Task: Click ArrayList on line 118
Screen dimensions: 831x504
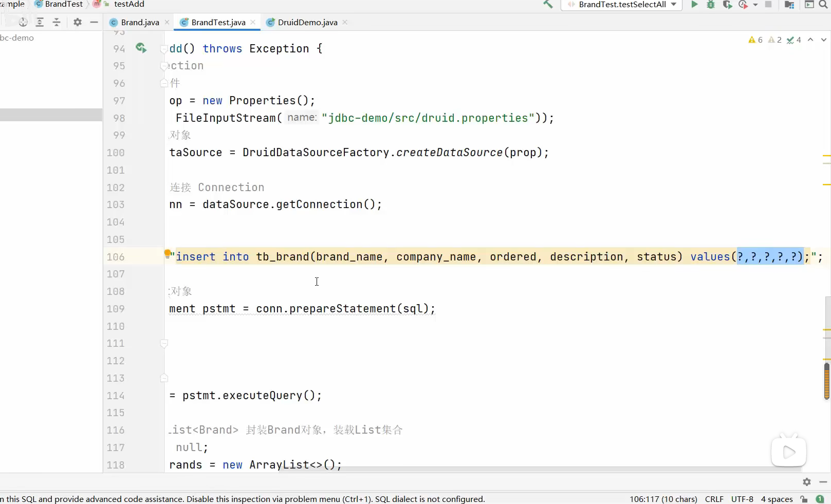Action: (280, 465)
